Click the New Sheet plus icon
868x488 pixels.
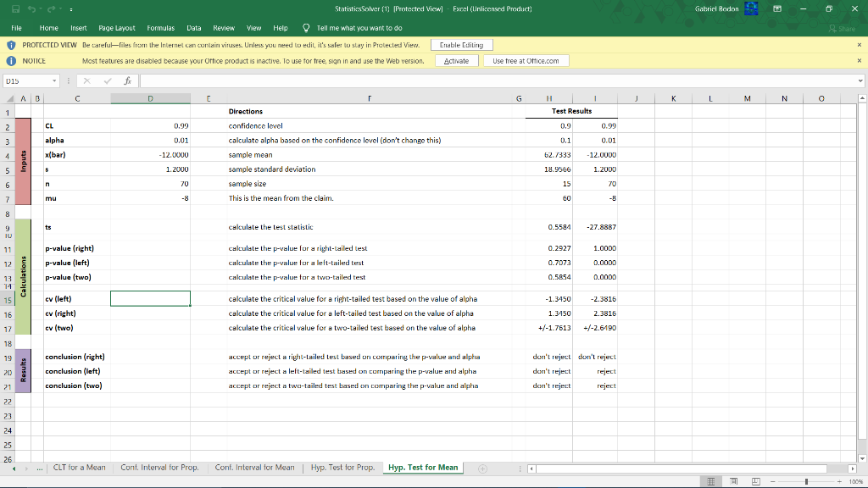482,469
